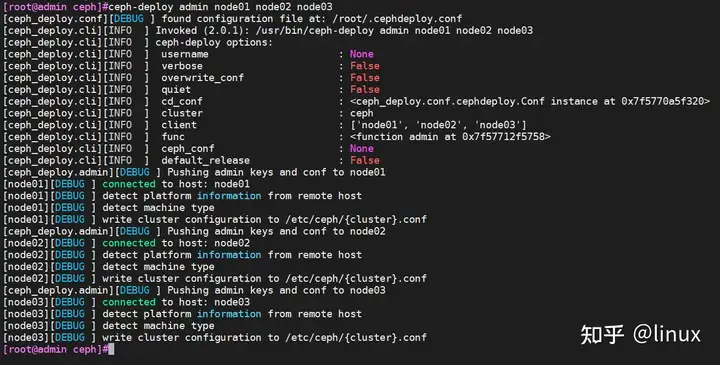Click the red False value for verbose
The height and width of the screenshot is (365, 720).
(365, 66)
